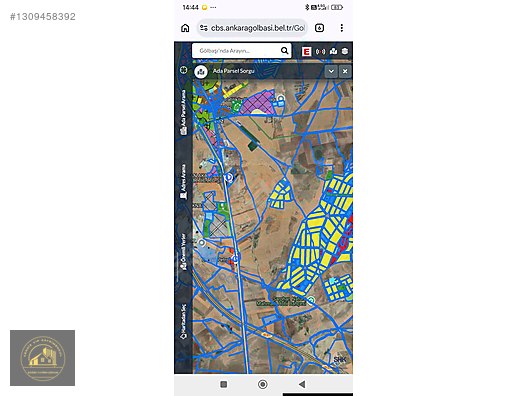528x396 pixels.
Task: Open the browser tab switcher
Action: point(320,28)
